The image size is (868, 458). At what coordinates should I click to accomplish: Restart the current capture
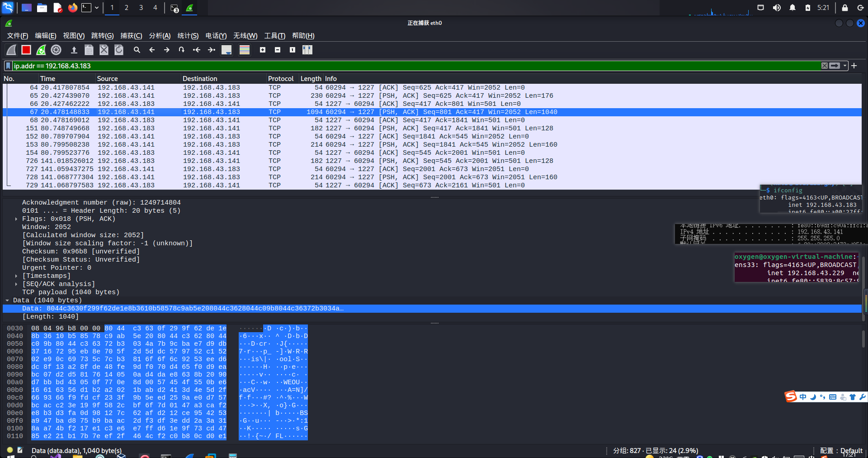(x=41, y=50)
